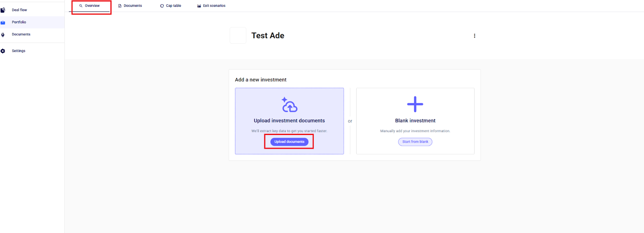Click the company logo placeholder beside Test Ade
The image size is (644, 233).
238,36
